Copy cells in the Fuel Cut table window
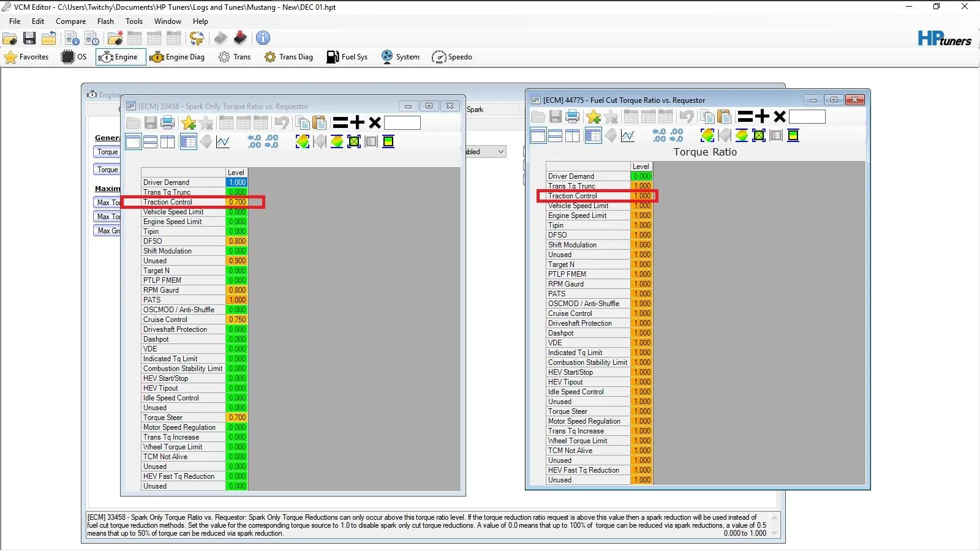Viewport: 980px width, 551px height. [x=707, y=116]
